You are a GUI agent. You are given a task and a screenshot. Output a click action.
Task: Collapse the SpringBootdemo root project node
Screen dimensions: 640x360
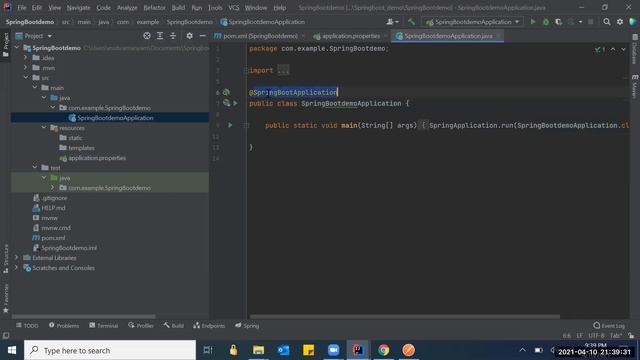[x=17, y=48]
